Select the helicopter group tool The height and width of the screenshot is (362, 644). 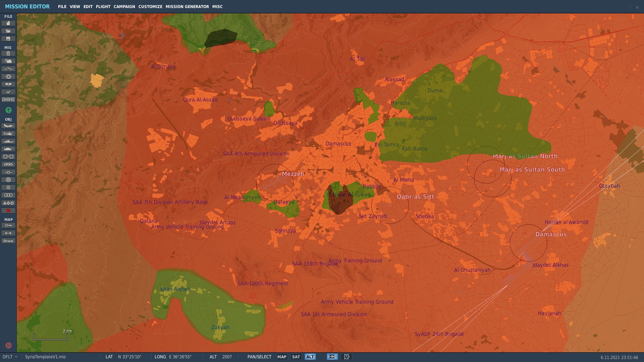[8, 133]
